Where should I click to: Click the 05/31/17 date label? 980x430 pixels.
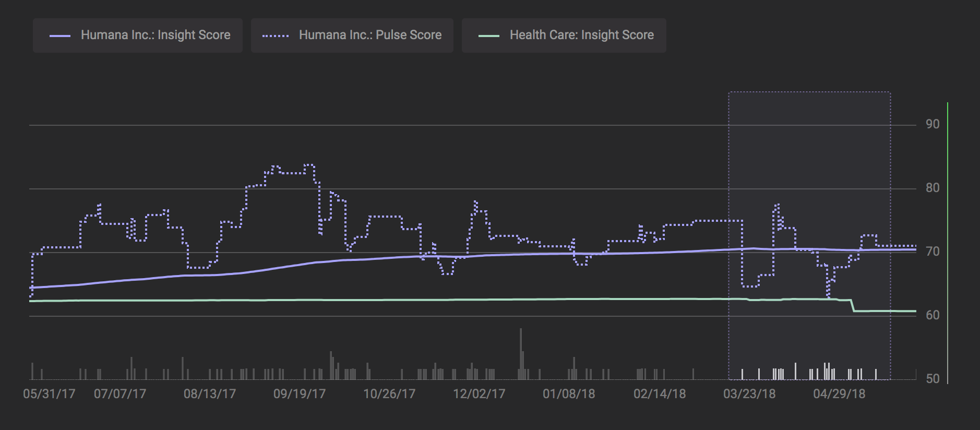(49, 394)
